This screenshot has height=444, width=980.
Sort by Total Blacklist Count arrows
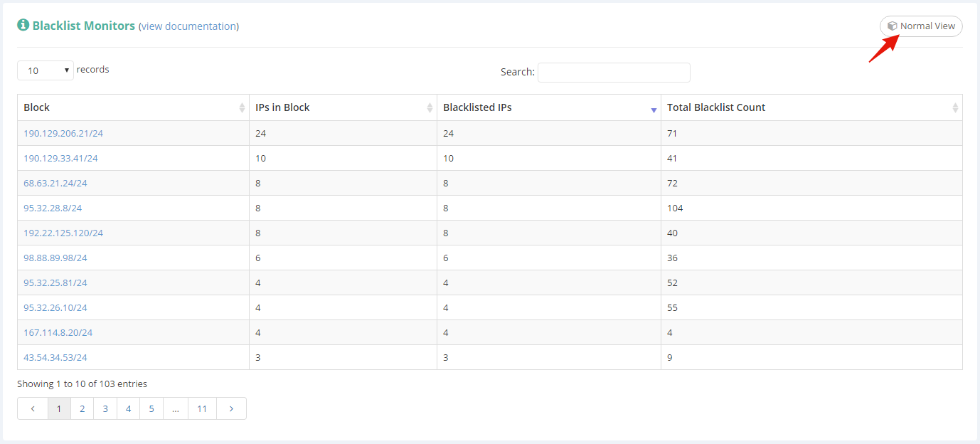pyautogui.click(x=955, y=108)
